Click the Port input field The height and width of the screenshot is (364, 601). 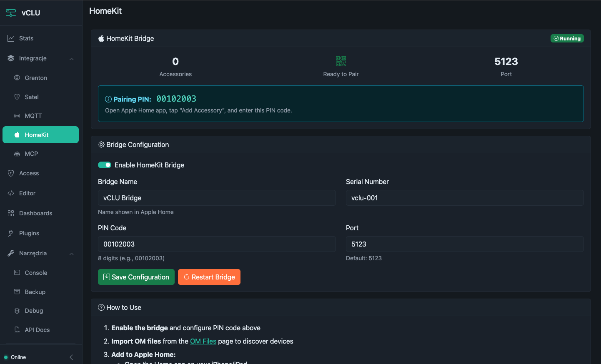465,244
